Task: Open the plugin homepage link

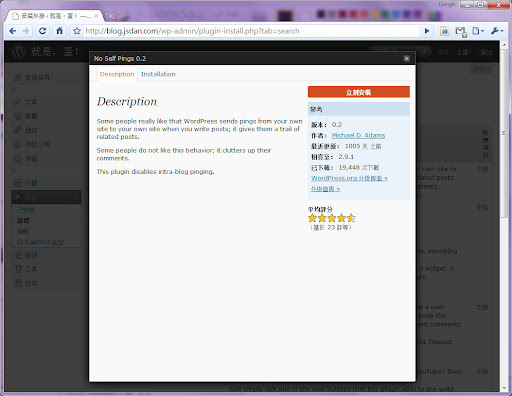Action: (x=325, y=189)
